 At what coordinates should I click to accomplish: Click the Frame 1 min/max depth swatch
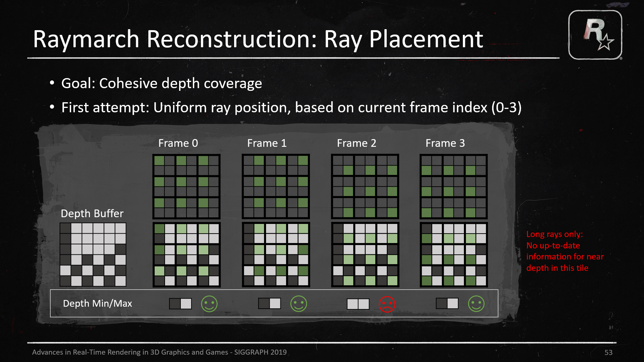pyautogui.click(x=269, y=304)
